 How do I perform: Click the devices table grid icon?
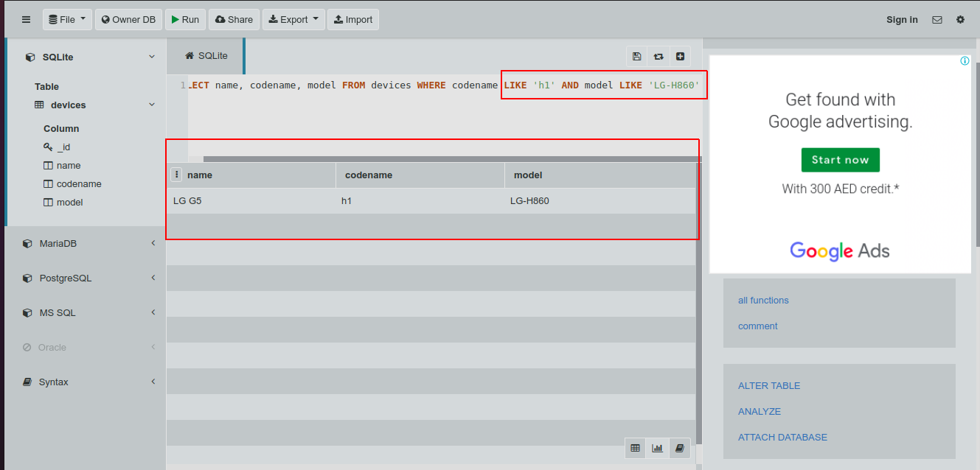pos(39,105)
